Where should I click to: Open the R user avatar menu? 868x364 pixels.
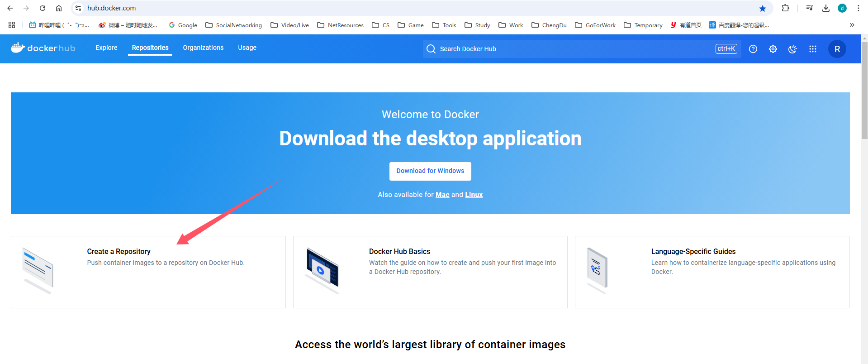coord(837,49)
